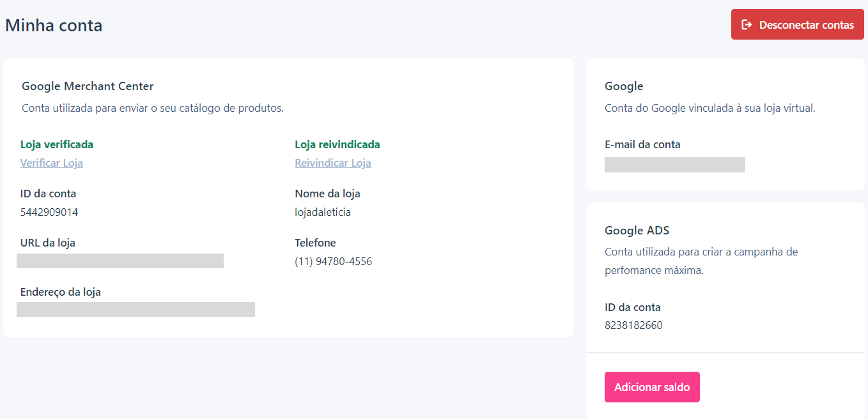Click the redacted account e-mail value
The image size is (868, 419).
coord(675,165)
